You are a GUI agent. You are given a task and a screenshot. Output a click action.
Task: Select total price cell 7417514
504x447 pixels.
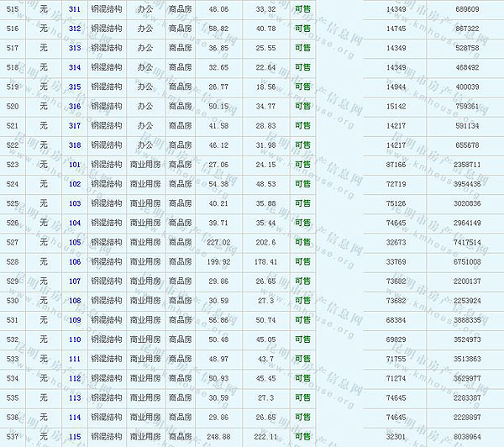467,243
